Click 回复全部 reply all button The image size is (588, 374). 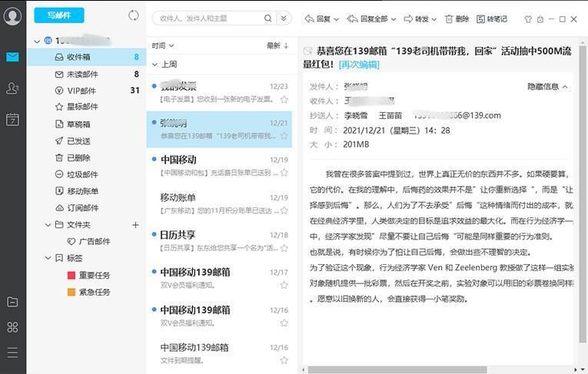[x=367, y=18]
